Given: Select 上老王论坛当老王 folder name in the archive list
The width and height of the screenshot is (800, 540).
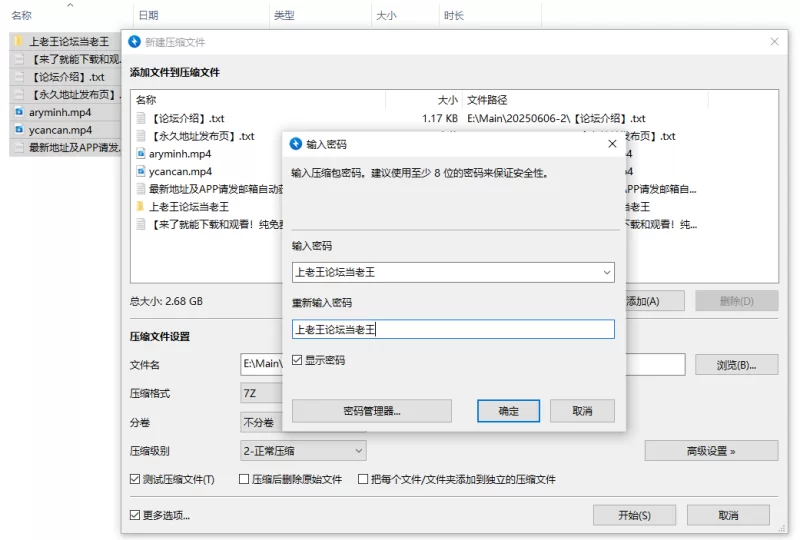Looking at the screenshot, I should (x=189, y=207).
